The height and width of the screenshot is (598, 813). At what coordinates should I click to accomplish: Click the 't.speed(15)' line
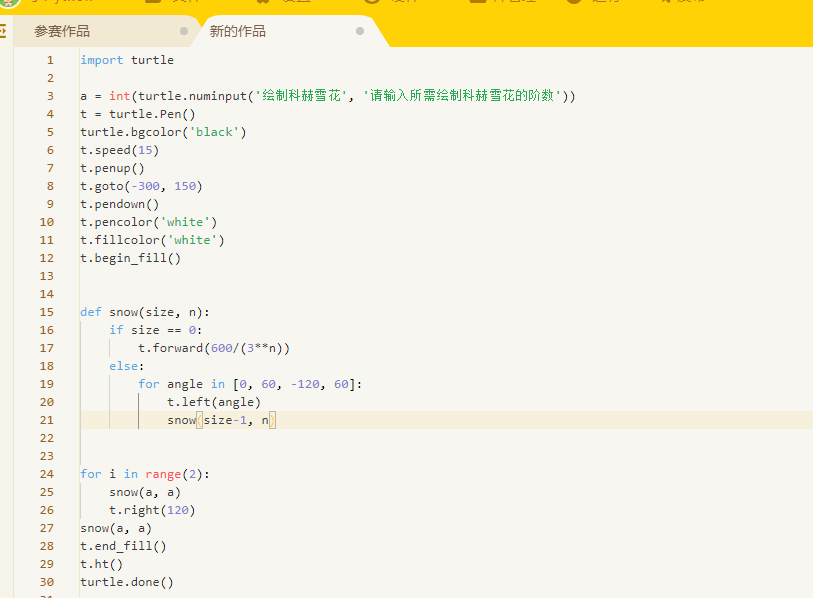[x=120, y=150]
